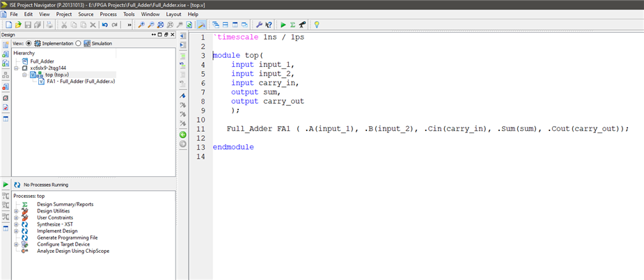The image size is (644, 280).
Task: Click the green back navigation circle icon
Action: click(x=183, y=134)
